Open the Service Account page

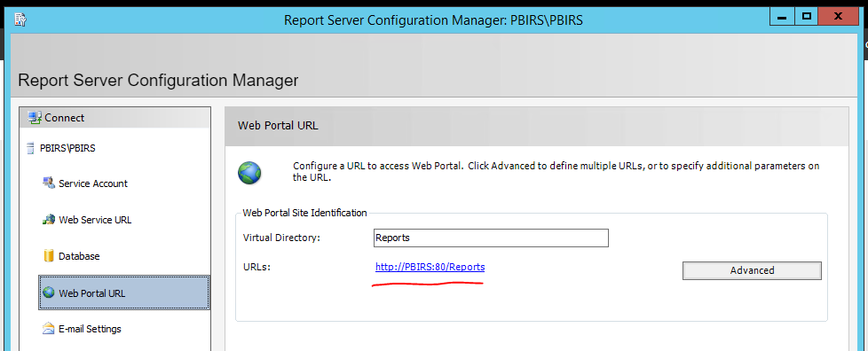93,183
